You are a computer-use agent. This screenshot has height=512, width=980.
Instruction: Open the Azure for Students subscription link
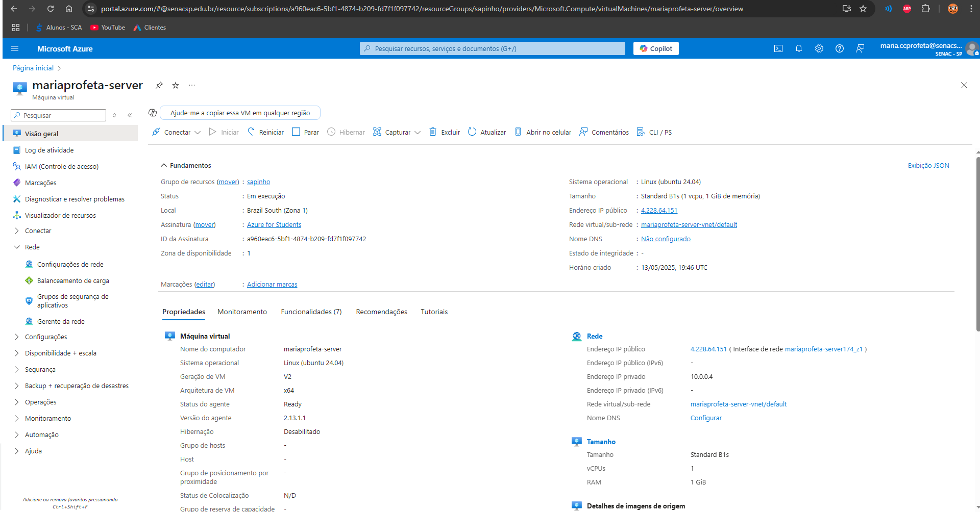274,225
